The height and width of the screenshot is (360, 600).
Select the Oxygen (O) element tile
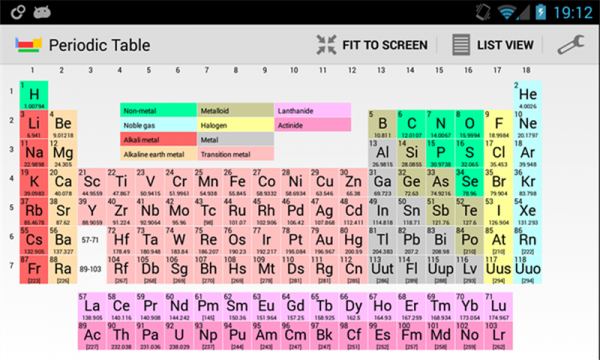[x=470, y=124]
